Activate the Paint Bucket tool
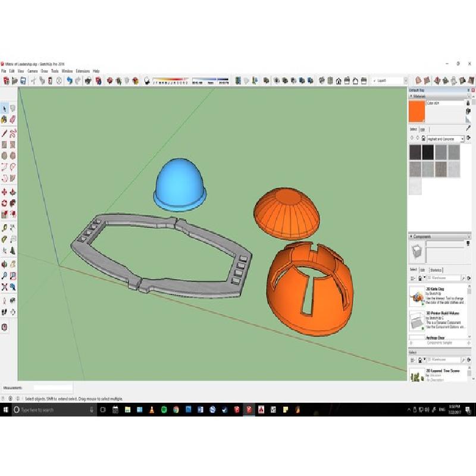The image size is (476, 476). [5, 120]
